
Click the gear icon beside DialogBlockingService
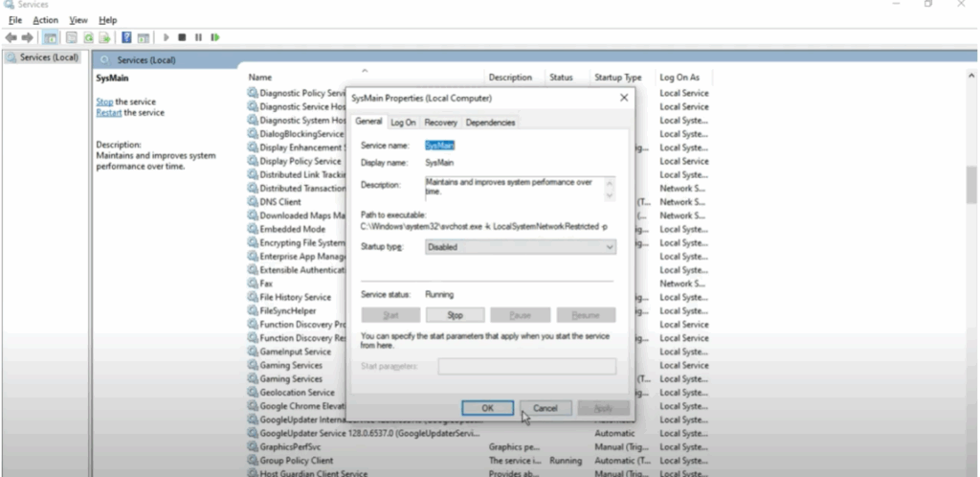click(253, 134)
